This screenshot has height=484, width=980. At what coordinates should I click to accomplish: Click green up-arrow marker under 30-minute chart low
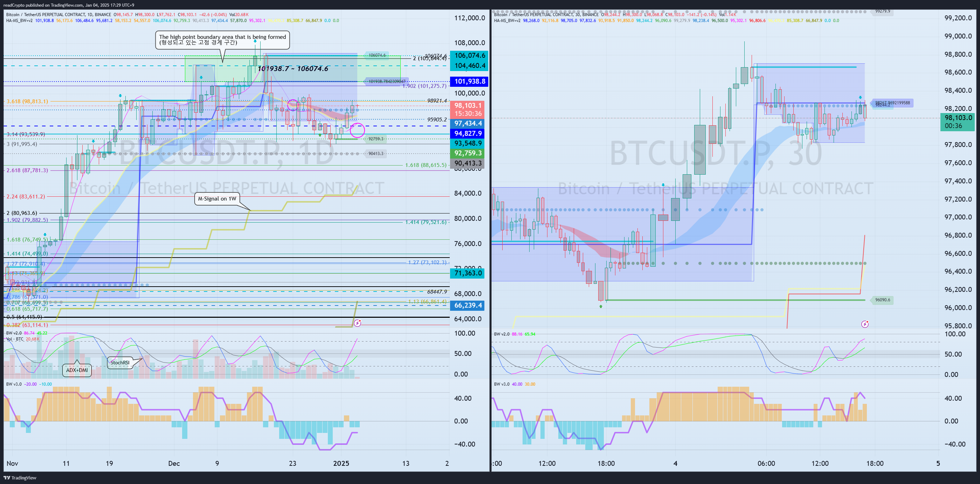point(601,306)
